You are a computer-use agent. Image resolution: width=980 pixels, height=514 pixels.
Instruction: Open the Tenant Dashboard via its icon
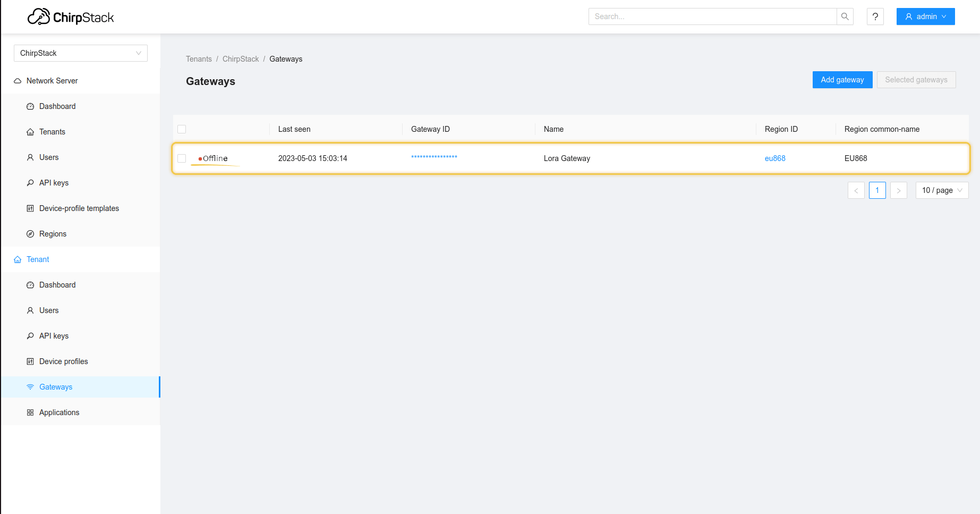click(30, 285)
